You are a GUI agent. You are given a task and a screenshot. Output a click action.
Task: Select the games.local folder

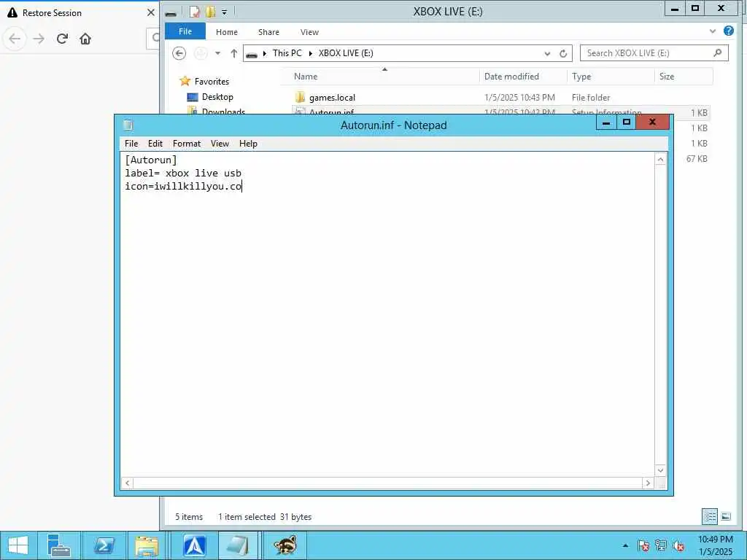(332, 98)
